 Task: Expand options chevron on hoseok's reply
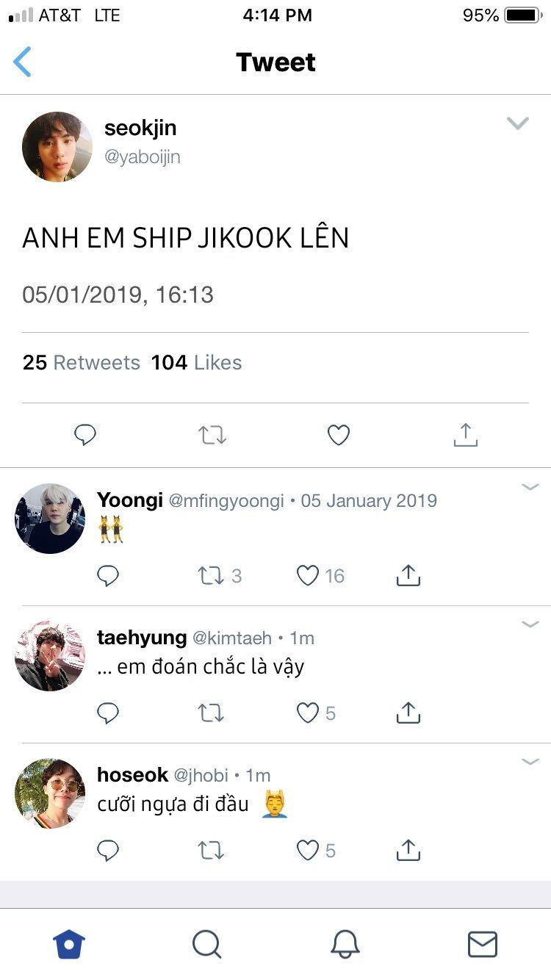pos(530,762)
